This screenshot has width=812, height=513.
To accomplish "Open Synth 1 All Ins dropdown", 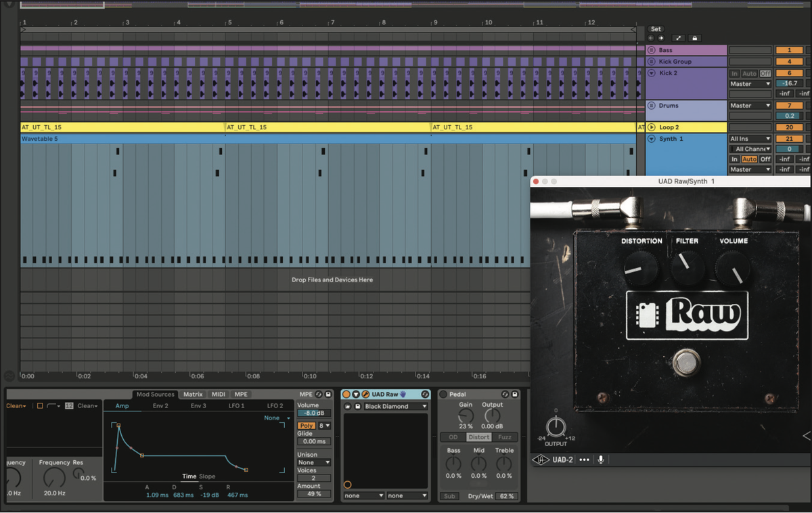I will pos(750,139).
